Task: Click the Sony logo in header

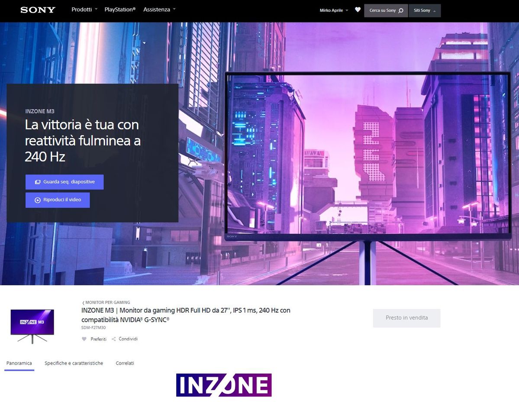Action: tap(38, 10)
